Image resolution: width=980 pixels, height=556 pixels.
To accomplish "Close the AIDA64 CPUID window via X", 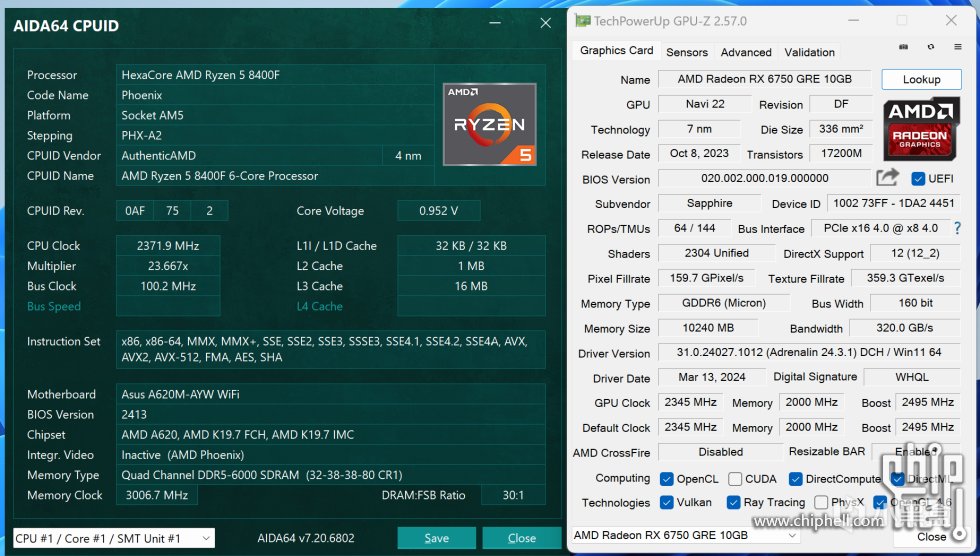I will point(546,23).
